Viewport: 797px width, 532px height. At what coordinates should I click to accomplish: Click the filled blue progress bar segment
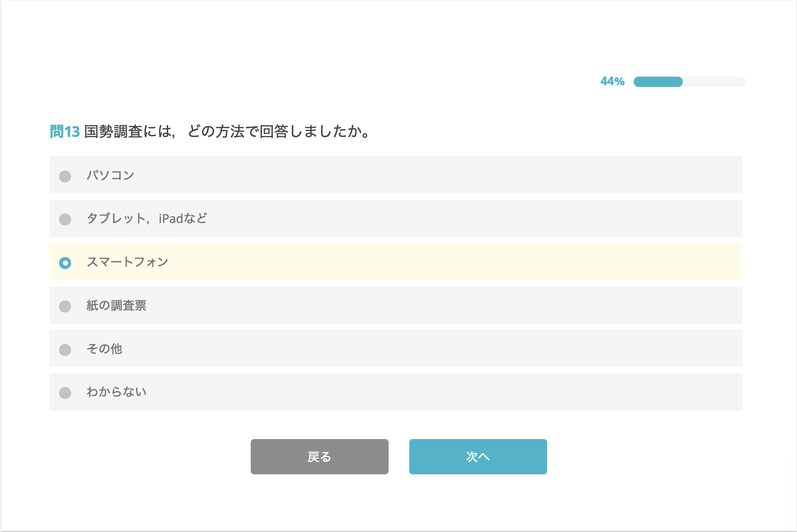coord(658,82)
